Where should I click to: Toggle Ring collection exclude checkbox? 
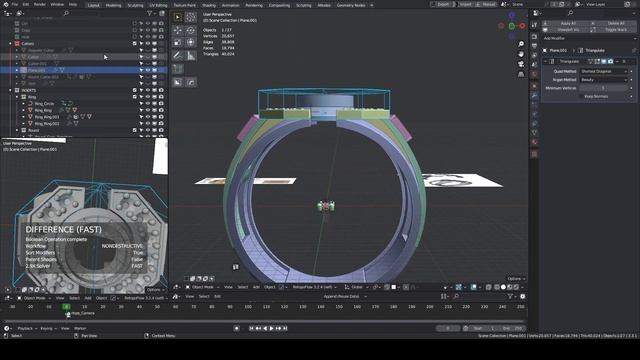point(135,97)
